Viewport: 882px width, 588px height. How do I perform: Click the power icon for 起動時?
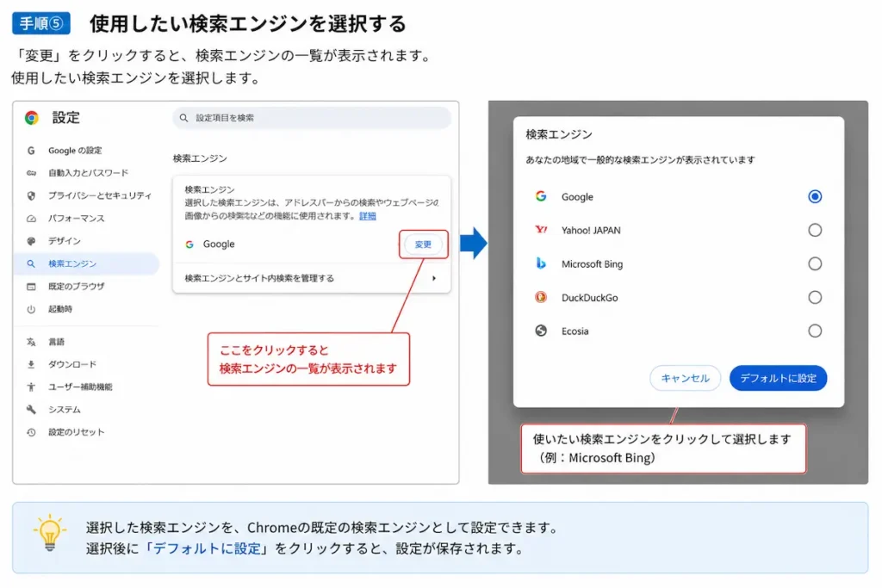coord(31,309)
